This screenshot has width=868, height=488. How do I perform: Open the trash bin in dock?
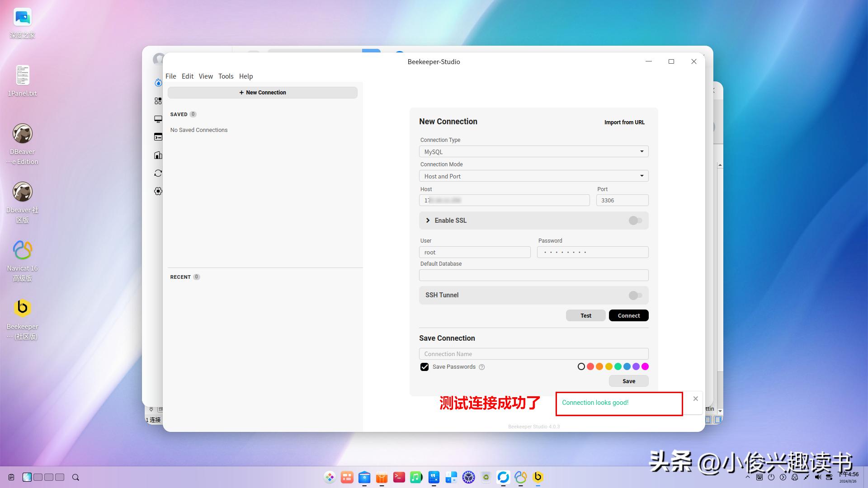pos(486,477)
